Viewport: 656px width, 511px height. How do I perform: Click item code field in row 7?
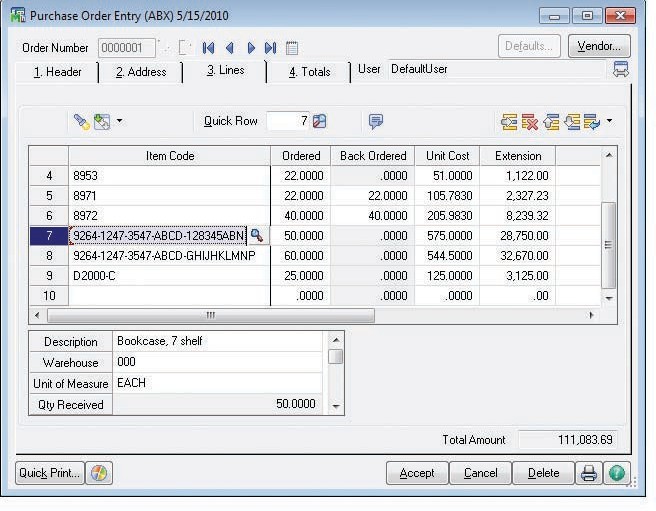pyautogui.click(x=158, y=236)
